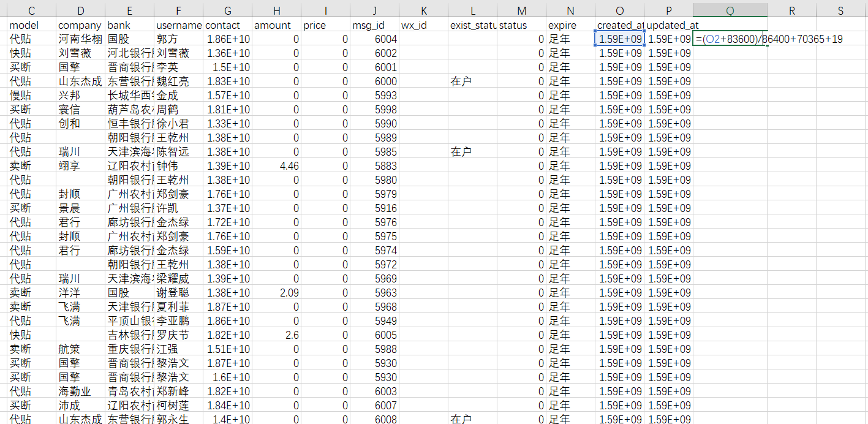Image resolution: width=868 pixels, height=424 pixels.
Task: Select username cell 徐小君
Action: (x=179, y=124)
